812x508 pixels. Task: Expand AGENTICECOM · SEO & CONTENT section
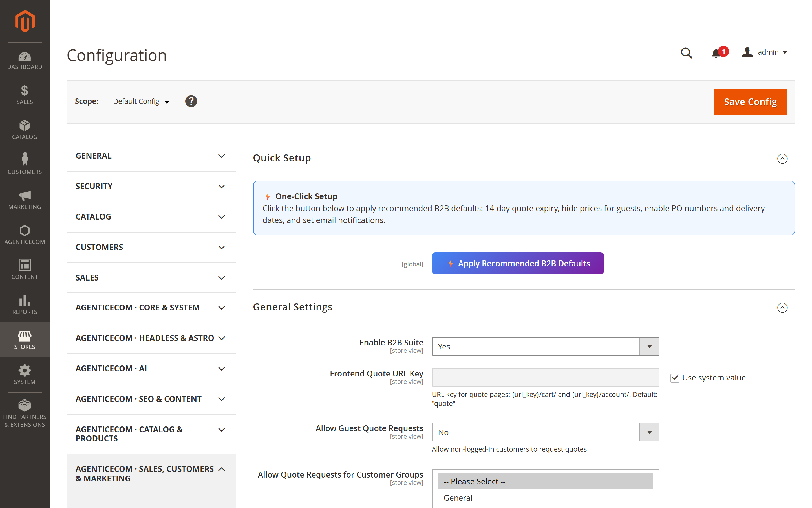click(151, 399)
